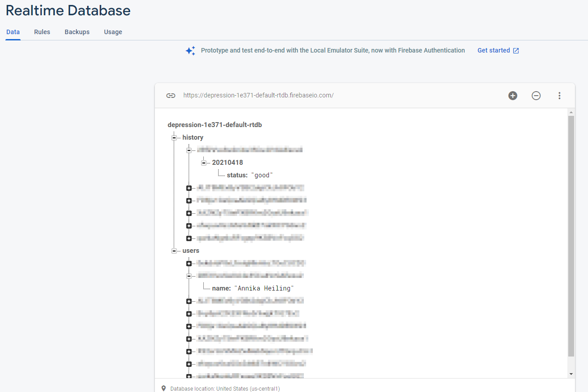Viewport: 588px width, 392px height.
Task: Edit the "Annika Heiling" value
Action: 264,288
